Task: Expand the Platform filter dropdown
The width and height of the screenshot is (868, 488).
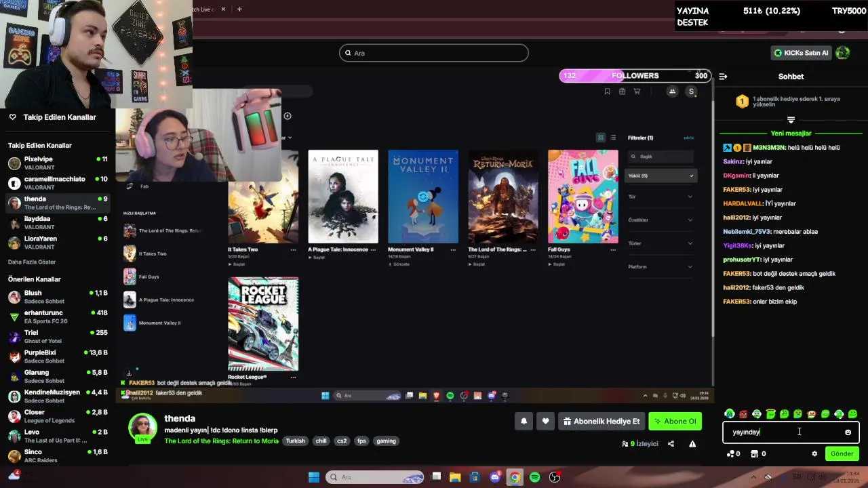Action: tap(660, 266)
